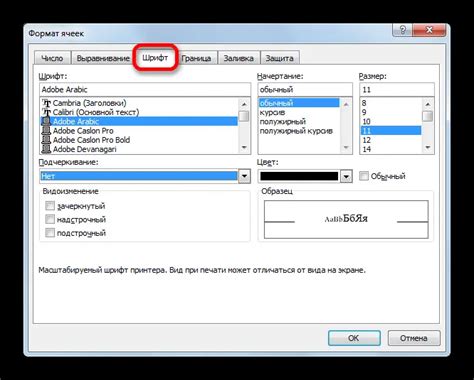Click the Начертание input field
474x380 pixels.
click(x=305, y=89)
